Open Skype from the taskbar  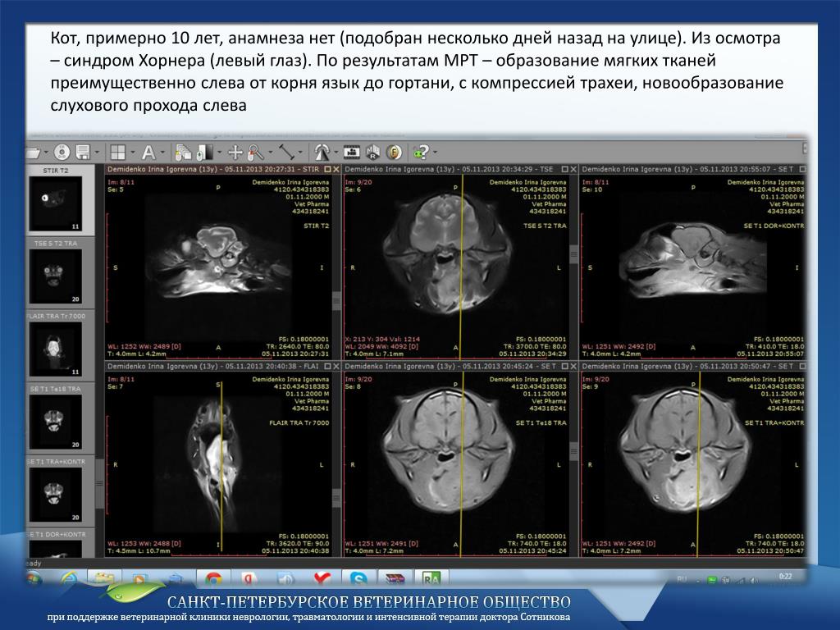358,578
